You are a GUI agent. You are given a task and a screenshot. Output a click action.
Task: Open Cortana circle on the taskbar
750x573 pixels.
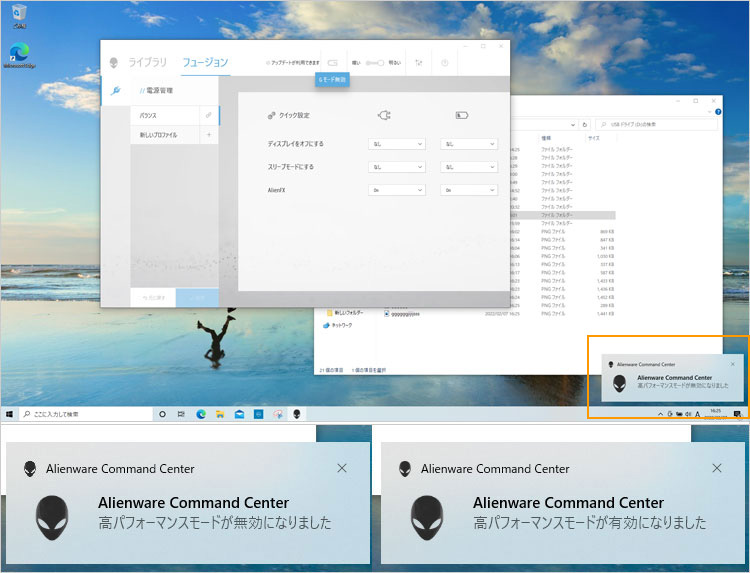tap(162, 414)
